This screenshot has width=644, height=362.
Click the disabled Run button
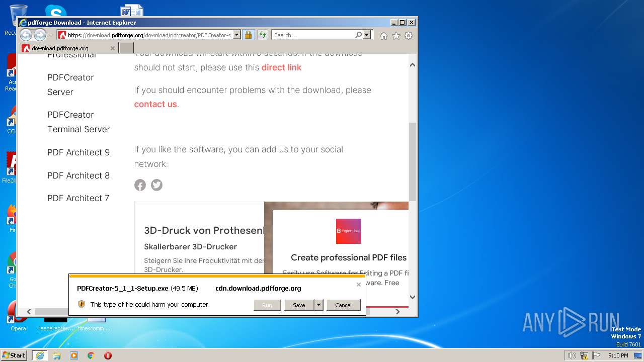[x=267, y=305]
